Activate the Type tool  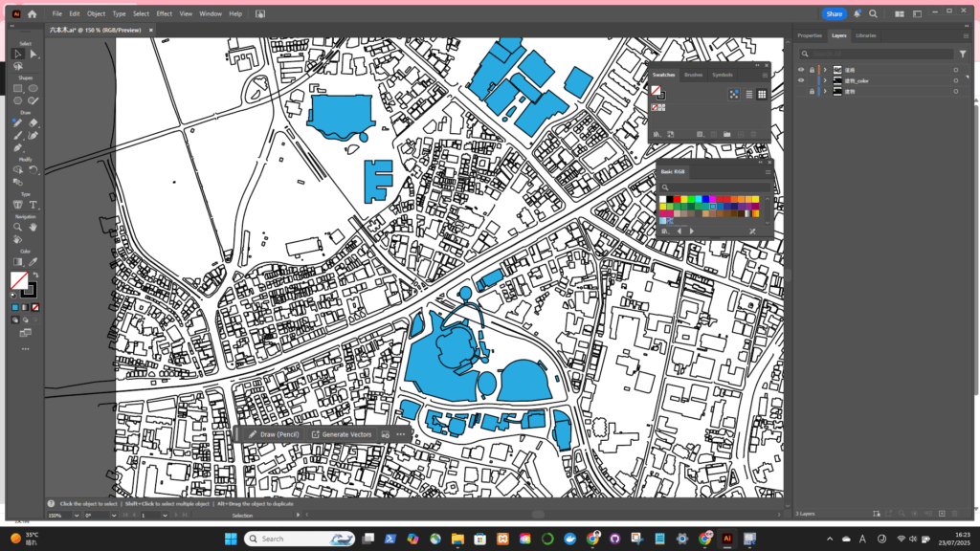33,205
